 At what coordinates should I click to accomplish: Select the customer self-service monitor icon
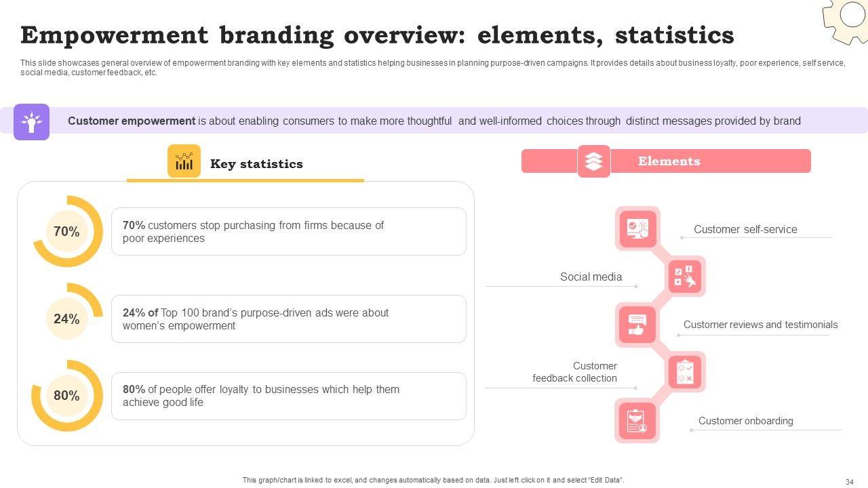click(x=637, y=228)
